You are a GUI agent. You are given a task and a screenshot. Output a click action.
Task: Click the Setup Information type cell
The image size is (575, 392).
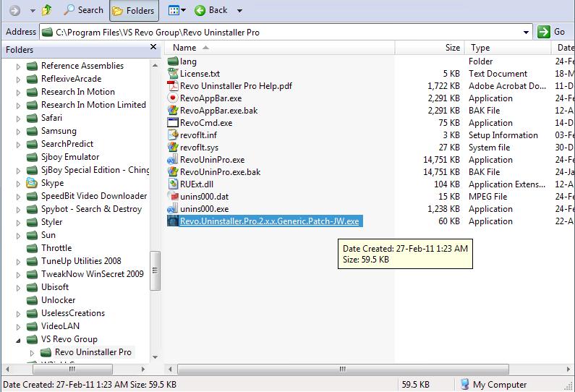pyautogui.click(x=503, y=135)
